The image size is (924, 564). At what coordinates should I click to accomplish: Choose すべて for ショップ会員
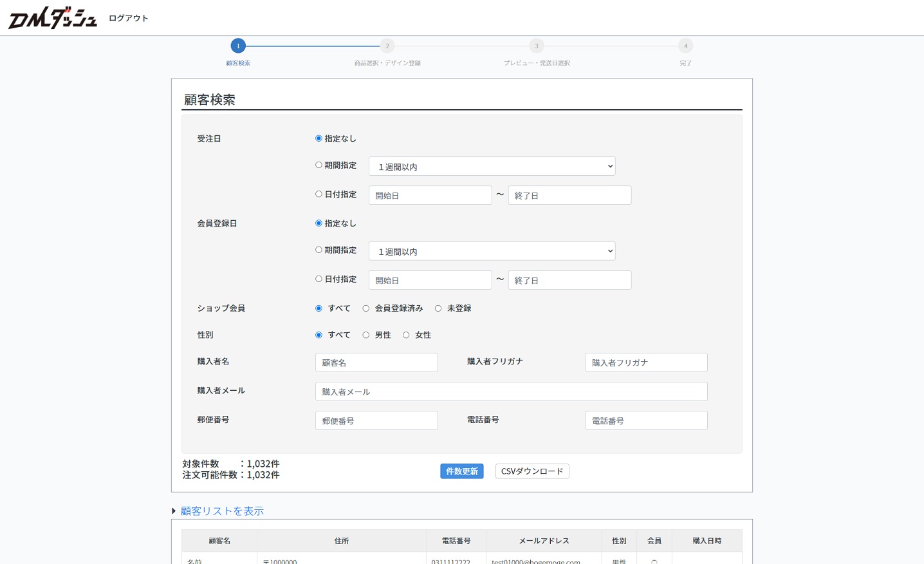[x=319, y=308]
